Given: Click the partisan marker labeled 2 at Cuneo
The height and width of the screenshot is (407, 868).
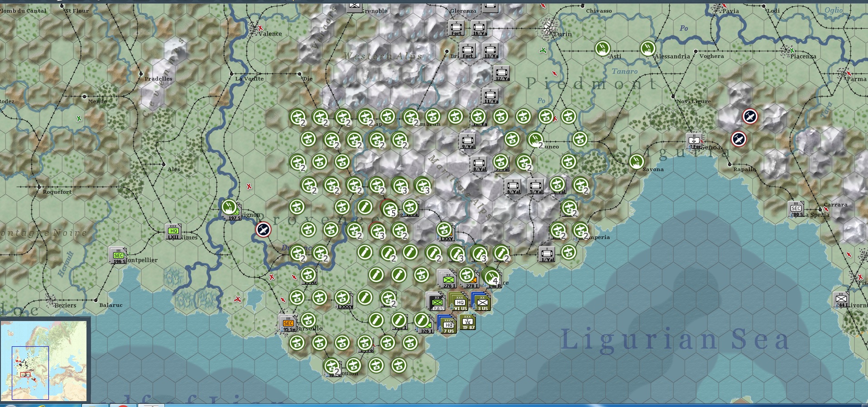Looking at the screenshot, I should [535, 139].
